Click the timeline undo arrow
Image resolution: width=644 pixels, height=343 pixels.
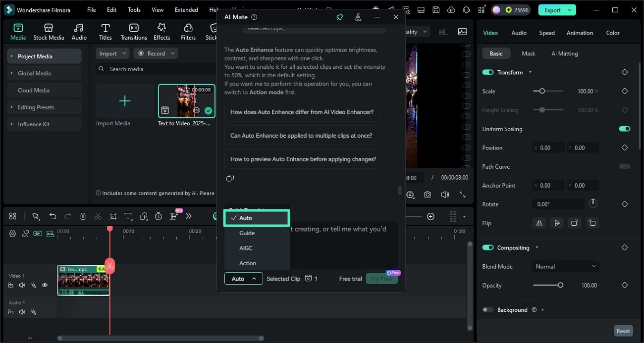coord(53,216)
